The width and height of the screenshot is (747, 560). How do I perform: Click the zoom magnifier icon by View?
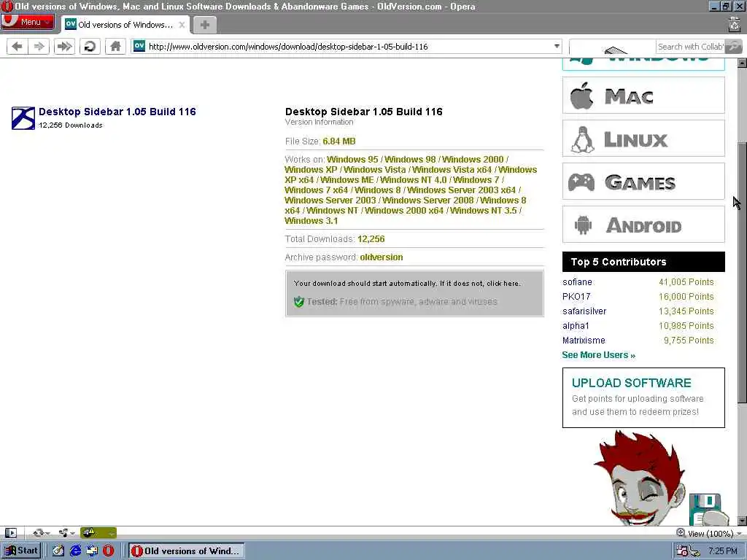click(x=681, y=533)
